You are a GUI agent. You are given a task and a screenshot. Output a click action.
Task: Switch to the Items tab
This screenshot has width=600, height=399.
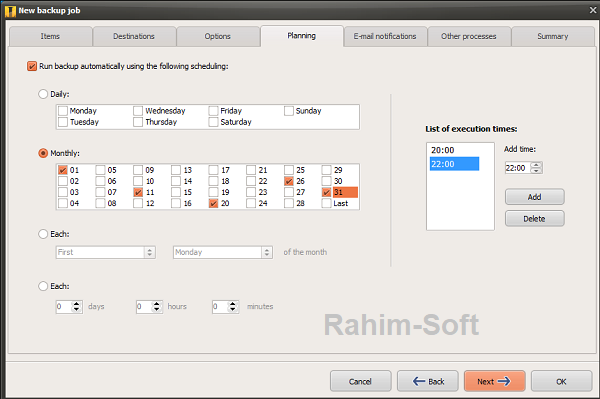pyautogui.click(x=51, y=36)
